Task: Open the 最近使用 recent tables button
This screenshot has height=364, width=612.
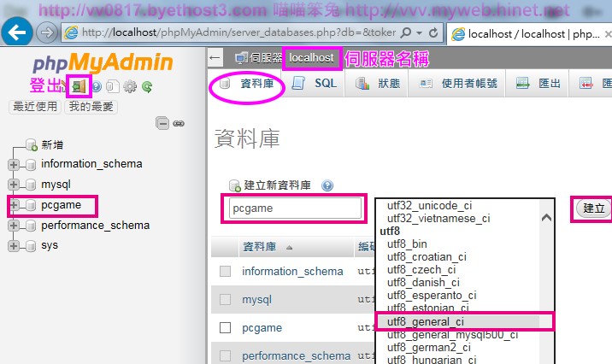Action: point(35,107)
